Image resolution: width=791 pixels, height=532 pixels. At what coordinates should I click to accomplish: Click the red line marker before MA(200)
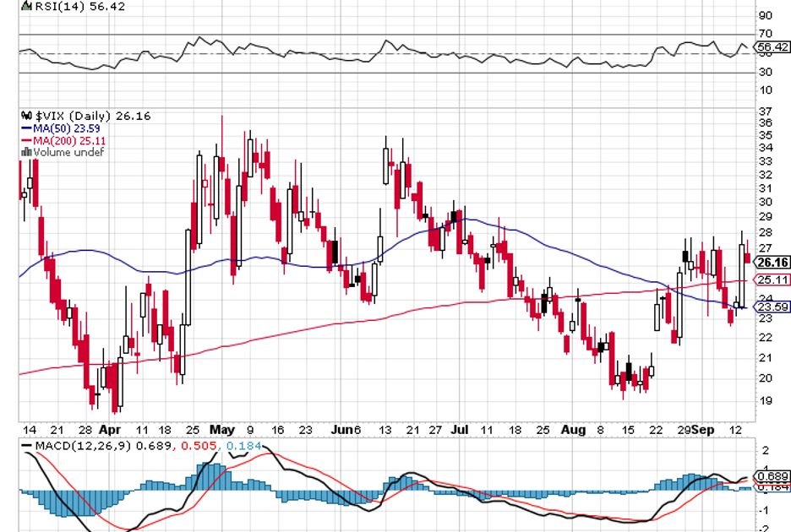(x=25, y=140)
